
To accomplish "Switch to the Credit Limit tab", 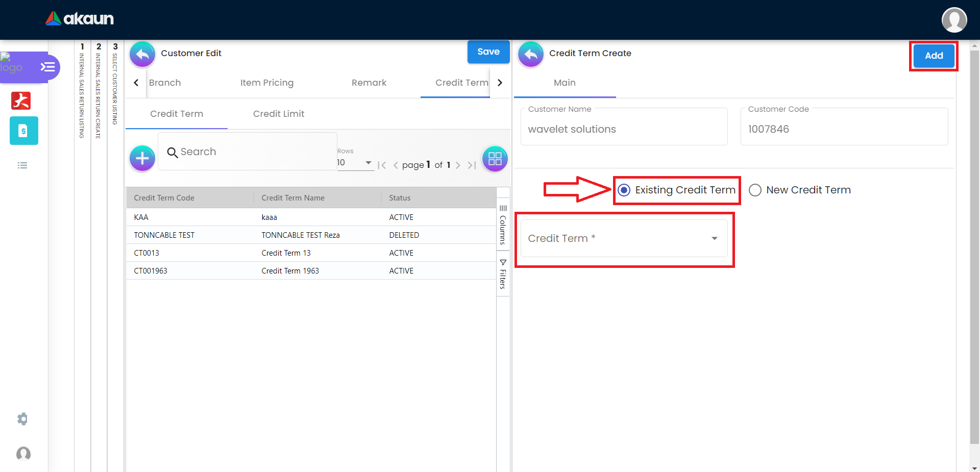I will click(278, 114).
